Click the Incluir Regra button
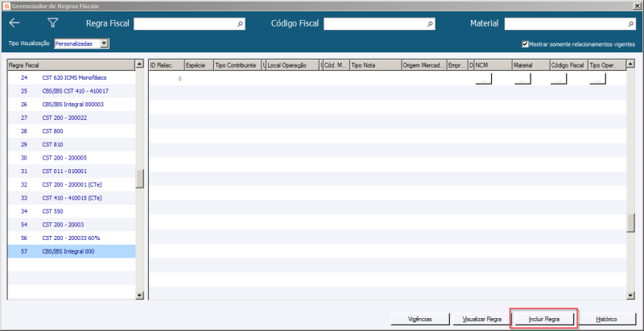Screen dimensions: 644x331 pos(544,319)
